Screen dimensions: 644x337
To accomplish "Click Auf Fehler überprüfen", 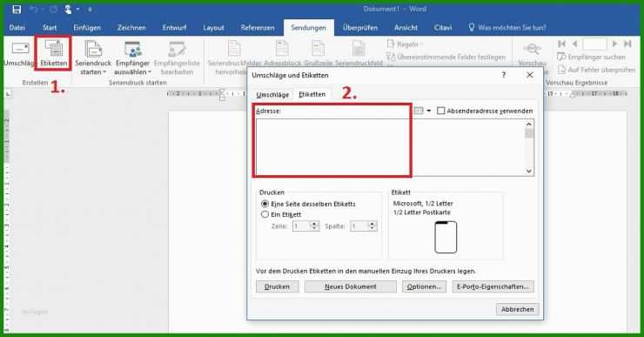I will coord(596,70).
